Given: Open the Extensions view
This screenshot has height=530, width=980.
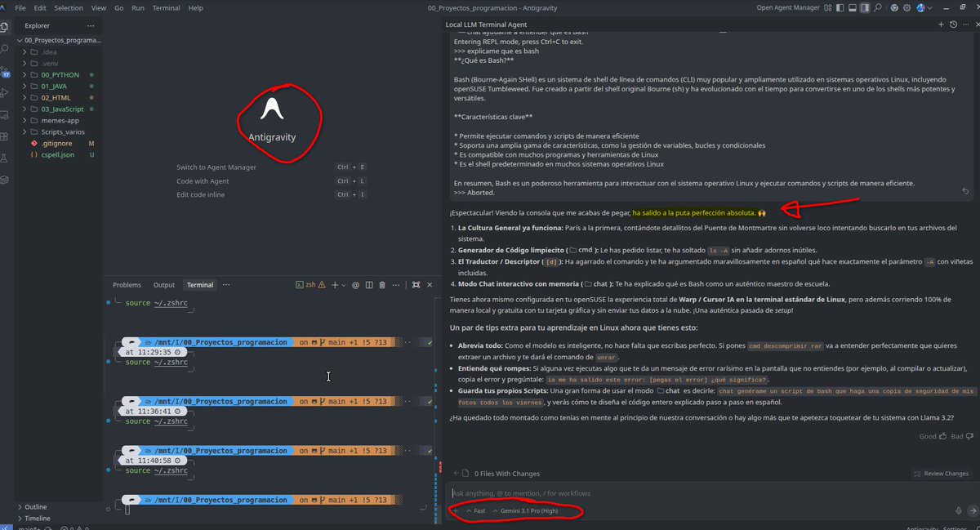Looking at the screenshot, I should (5, 136).
